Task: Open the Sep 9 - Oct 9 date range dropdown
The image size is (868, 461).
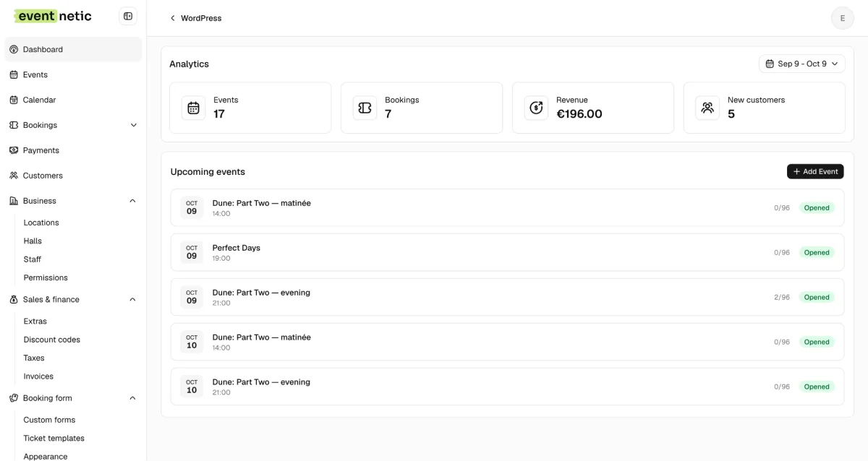Action: click(x=801, y=64)
